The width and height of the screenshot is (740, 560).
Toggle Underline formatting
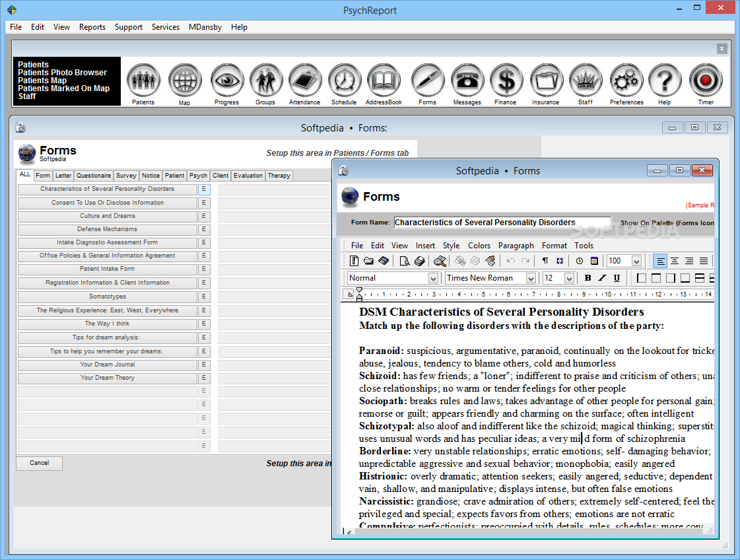617,278
